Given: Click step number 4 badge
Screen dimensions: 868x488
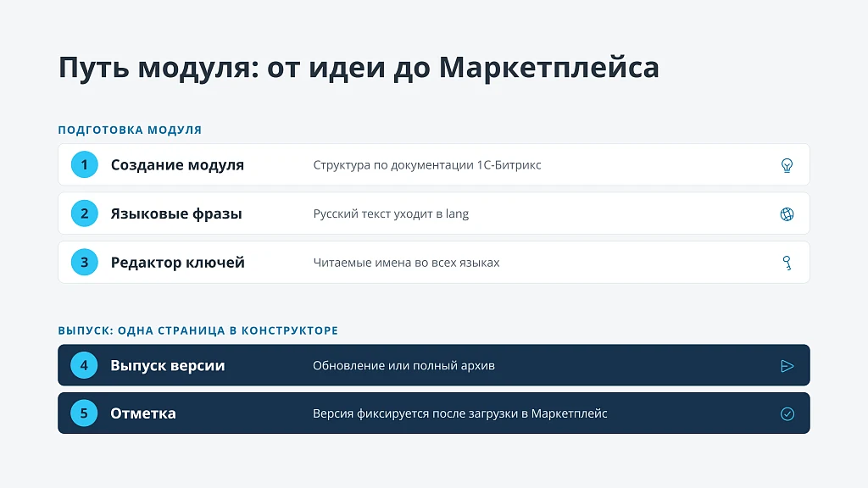Looking at the screenshot, I should click(84, 365).
